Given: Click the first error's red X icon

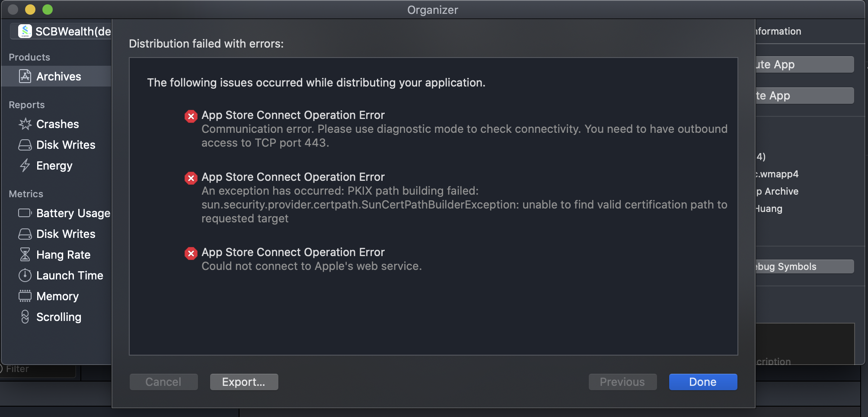Looking at the screenshot, I should 191,116.
